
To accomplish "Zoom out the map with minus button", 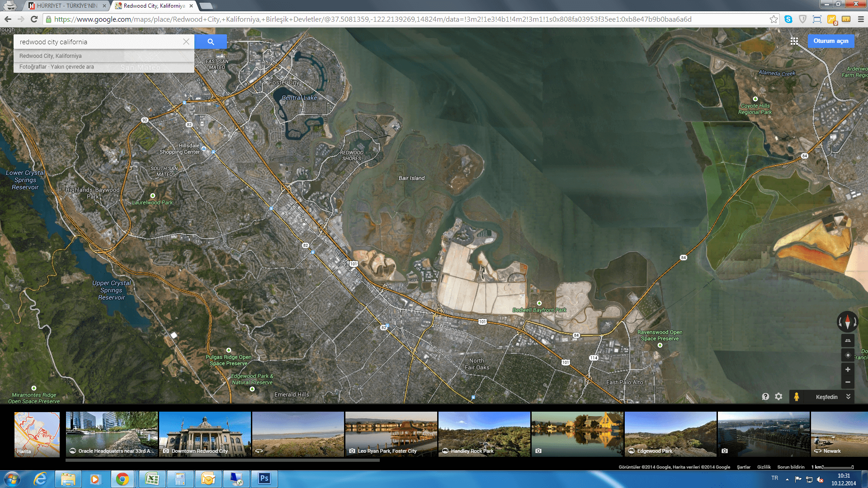I will [848, 382].
